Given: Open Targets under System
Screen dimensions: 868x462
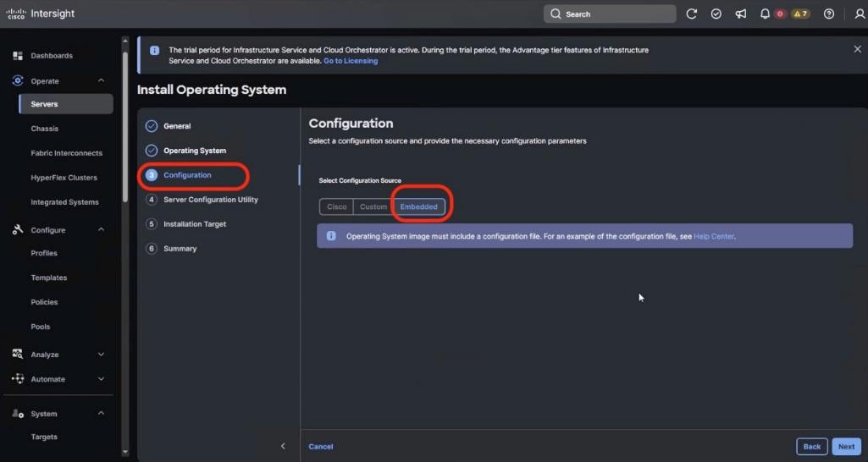Looking at the screenshot, I should pyautogui.click(x=44, y=437).
